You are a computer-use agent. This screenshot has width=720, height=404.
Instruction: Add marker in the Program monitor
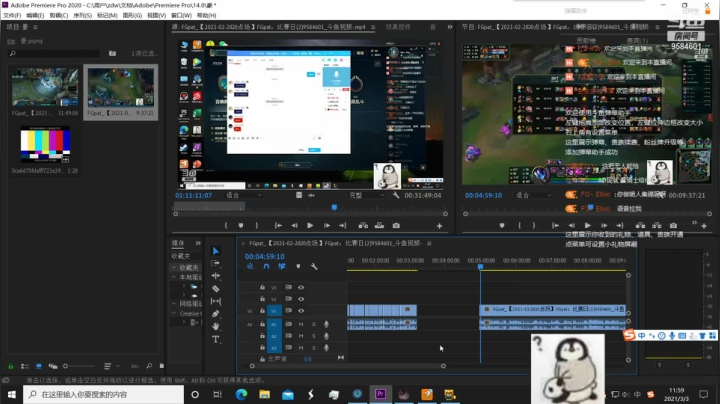[x=502, y=225]
